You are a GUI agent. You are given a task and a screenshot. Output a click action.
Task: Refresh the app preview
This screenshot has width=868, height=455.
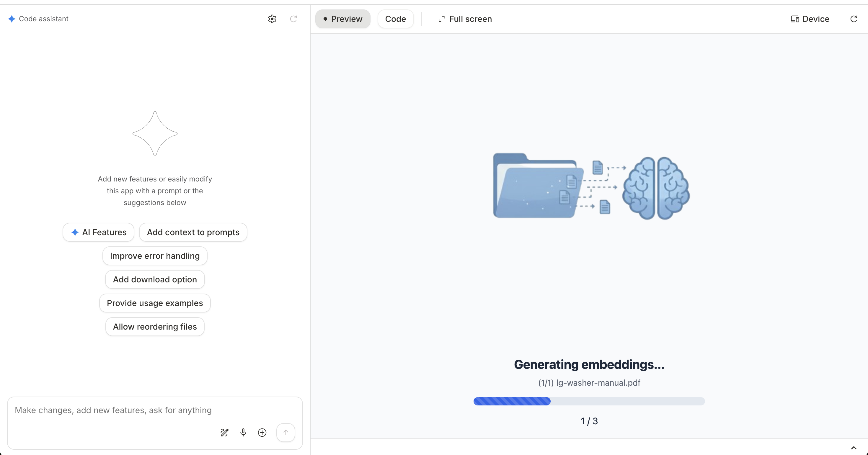coord(854,19)
